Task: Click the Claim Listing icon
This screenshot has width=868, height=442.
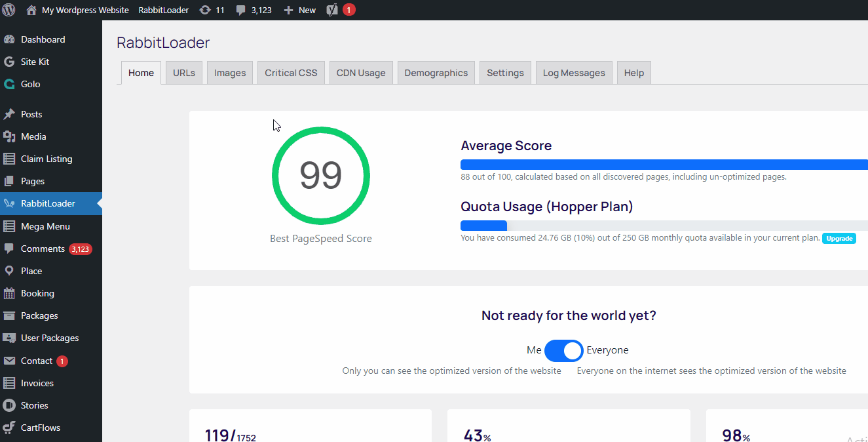Action: [x=9, y=159]
